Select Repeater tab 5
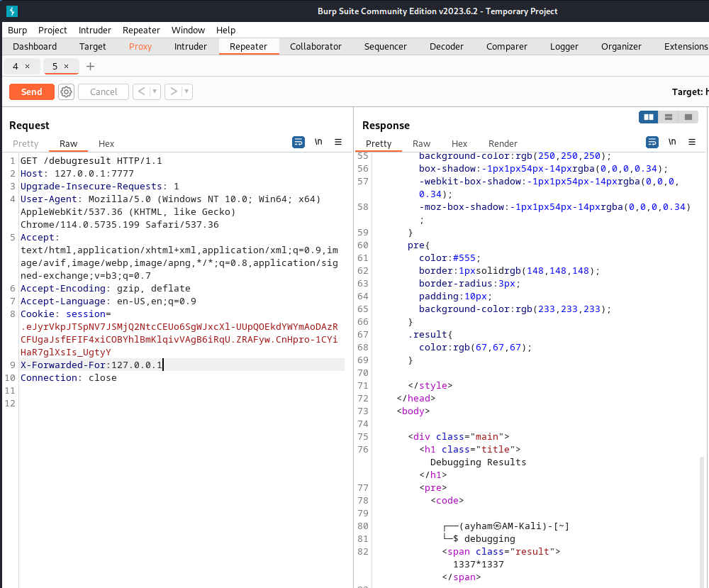 [x=55, y=67]
